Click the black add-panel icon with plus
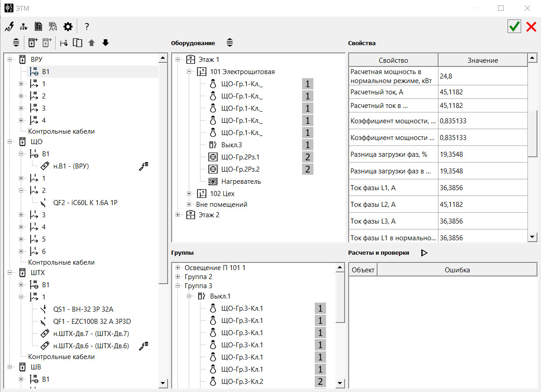This screenshot has height=392, width=541. pyautogui.click(x=33, y=43)
